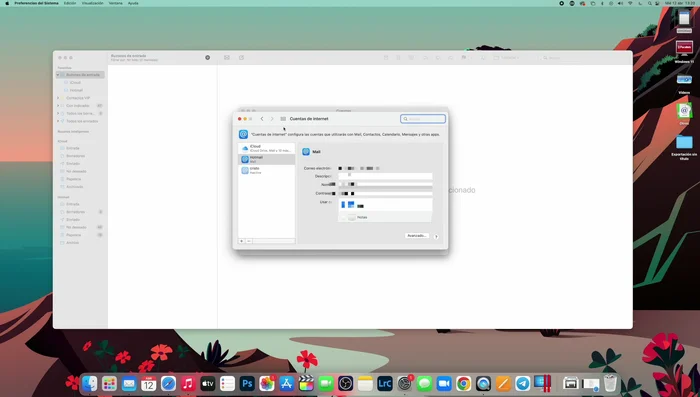The image size is (700, 397).
Task: Open Avanzado settings
Action: coord(417,236)
